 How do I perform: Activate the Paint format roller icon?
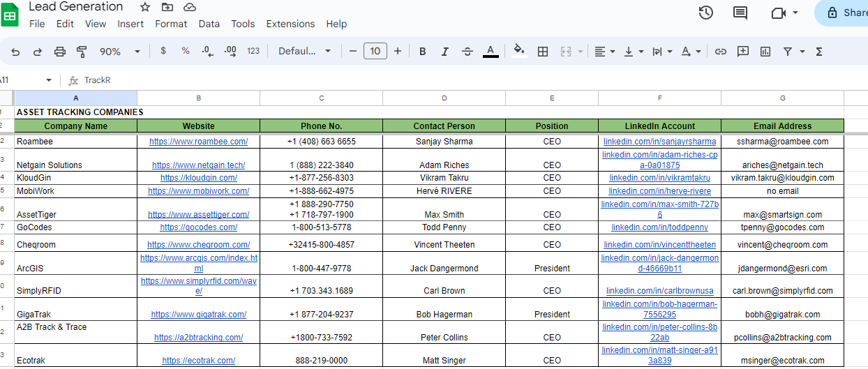(82, 52)
